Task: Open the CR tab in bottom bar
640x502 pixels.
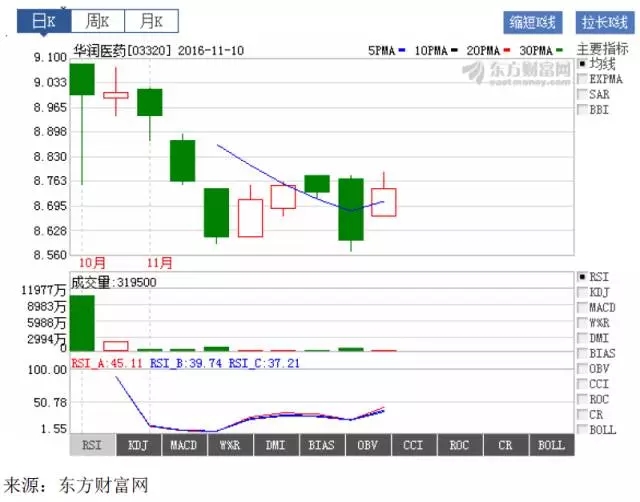Action: [x=505, y=445]
